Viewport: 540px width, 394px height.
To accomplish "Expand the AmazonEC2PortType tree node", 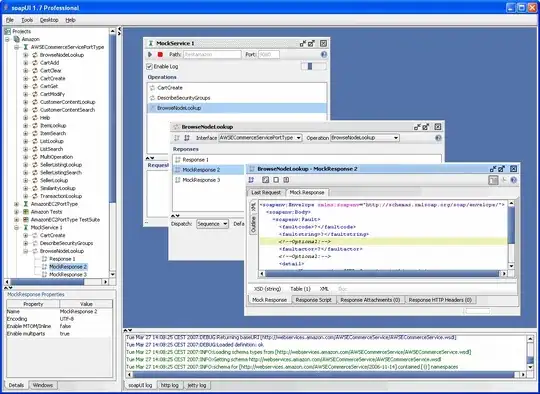I will [x=16, y=204].
